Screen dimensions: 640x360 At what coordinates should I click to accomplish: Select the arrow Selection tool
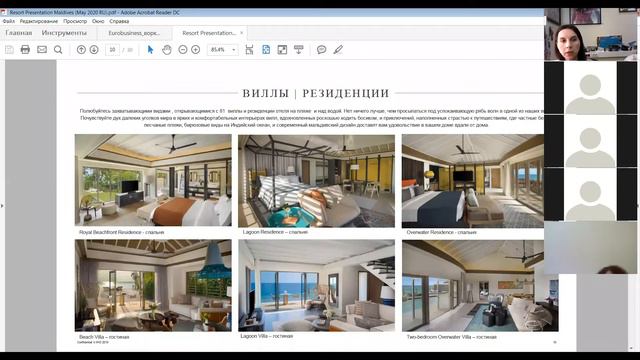point(150,50)
